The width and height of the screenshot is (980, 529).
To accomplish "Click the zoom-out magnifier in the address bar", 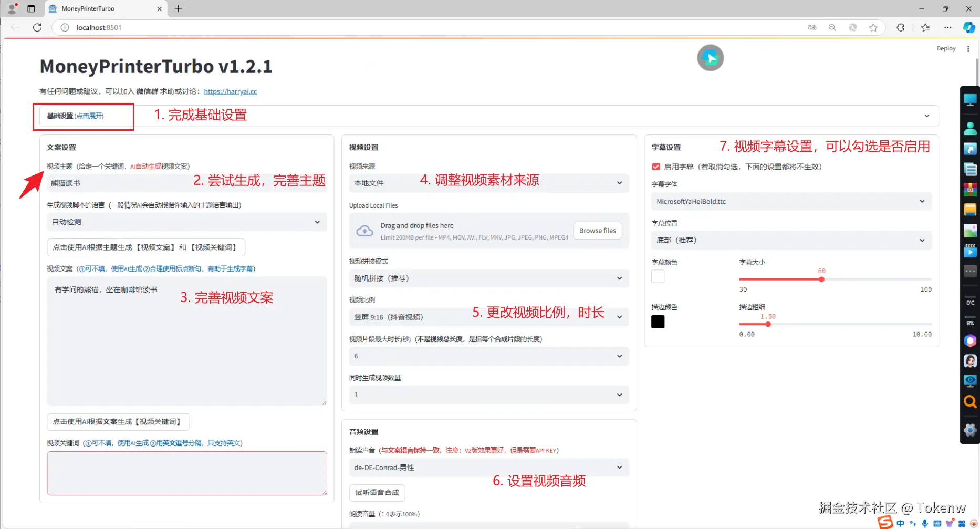I will tap(832, 27).
